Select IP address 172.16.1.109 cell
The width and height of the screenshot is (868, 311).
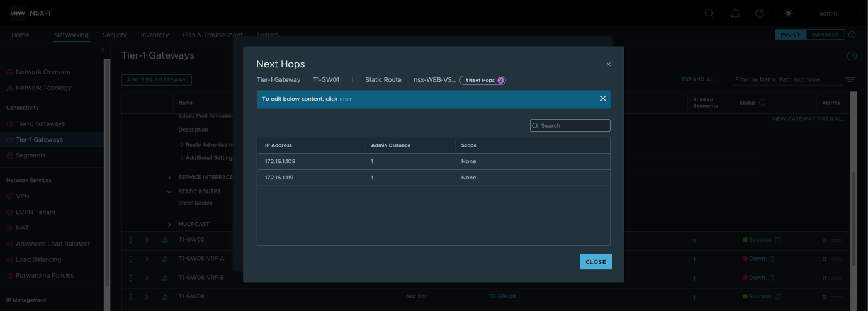pos(280,161)
